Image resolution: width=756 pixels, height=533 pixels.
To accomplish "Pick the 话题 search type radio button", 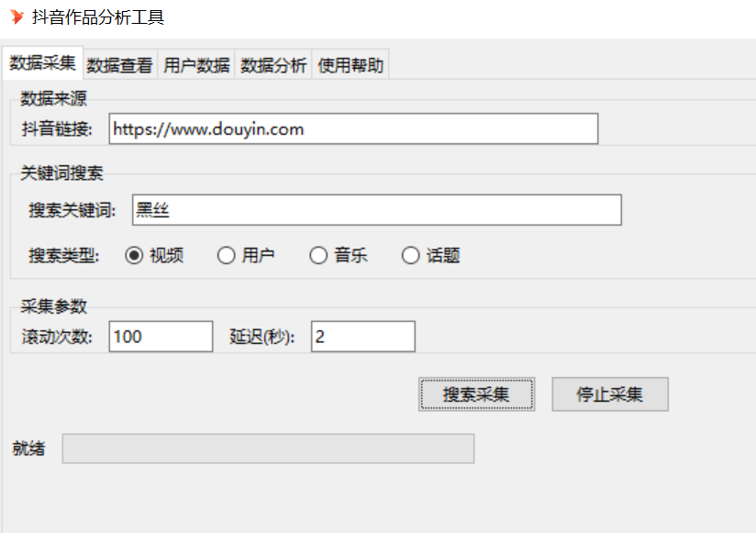I will pyautogui.click(x=411, y=256).
